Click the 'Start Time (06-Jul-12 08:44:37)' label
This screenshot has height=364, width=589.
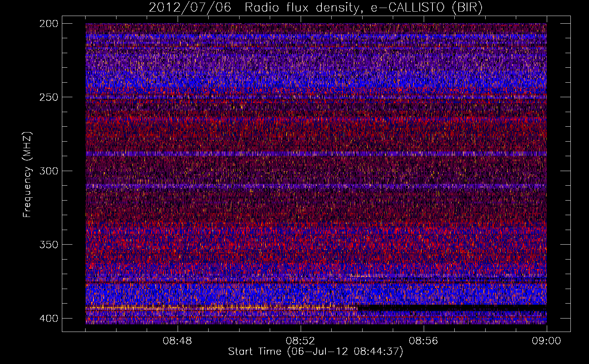point(316,352)
